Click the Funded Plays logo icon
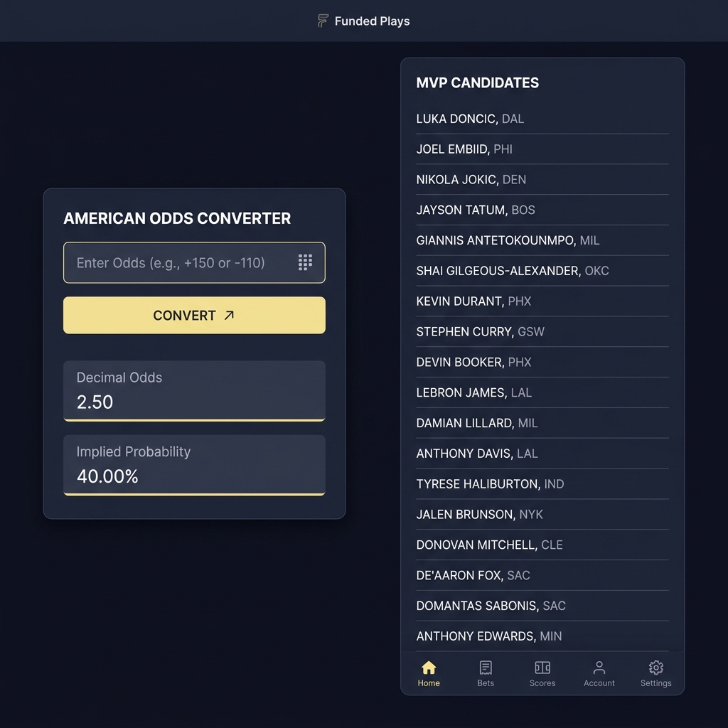 click(x=323, y=21)
